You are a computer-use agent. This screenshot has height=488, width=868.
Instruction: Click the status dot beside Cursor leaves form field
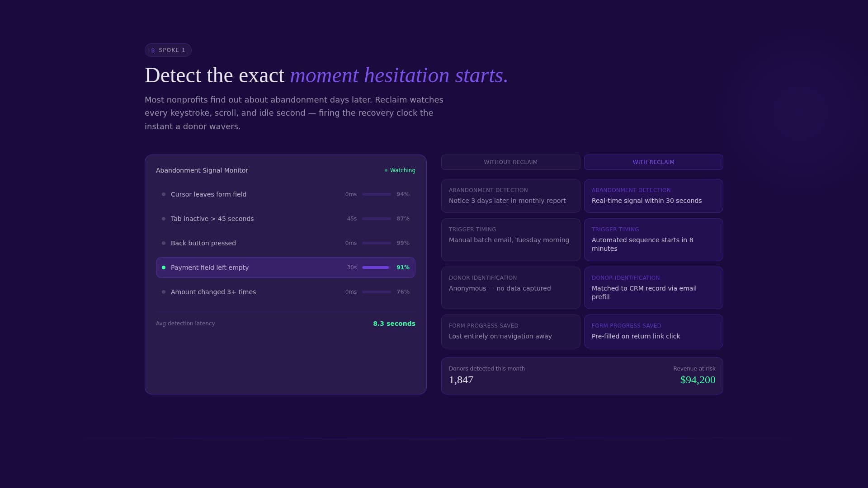click(x=164, y=194)
